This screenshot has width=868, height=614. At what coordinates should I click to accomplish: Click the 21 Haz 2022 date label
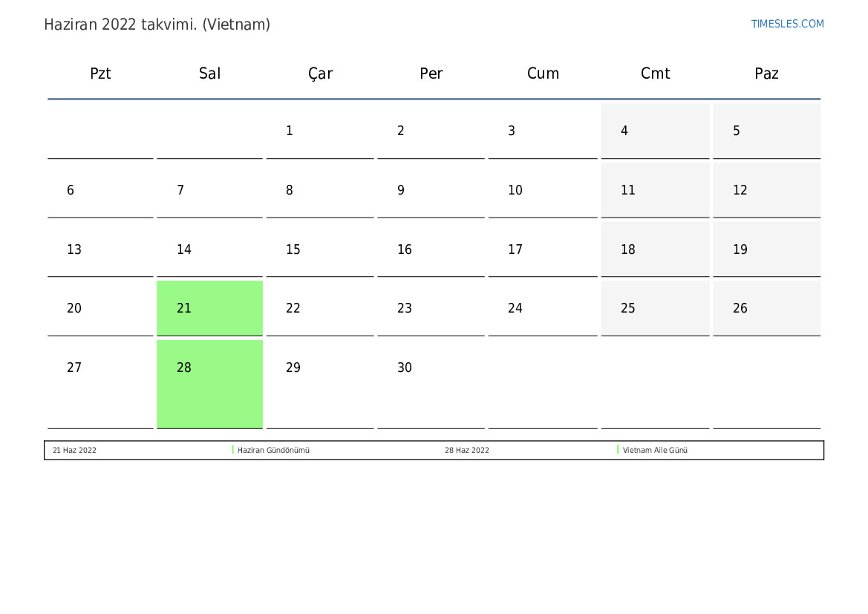pos(74,450)
